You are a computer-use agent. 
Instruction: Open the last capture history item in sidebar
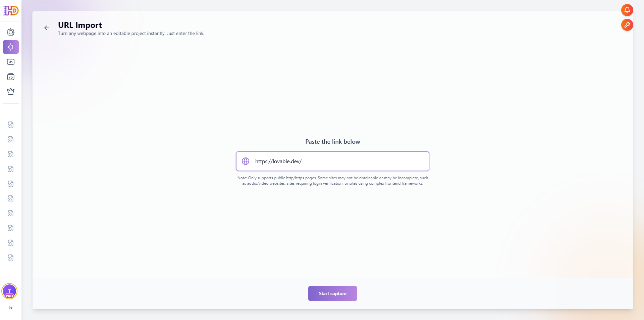[x=10, y=258]
